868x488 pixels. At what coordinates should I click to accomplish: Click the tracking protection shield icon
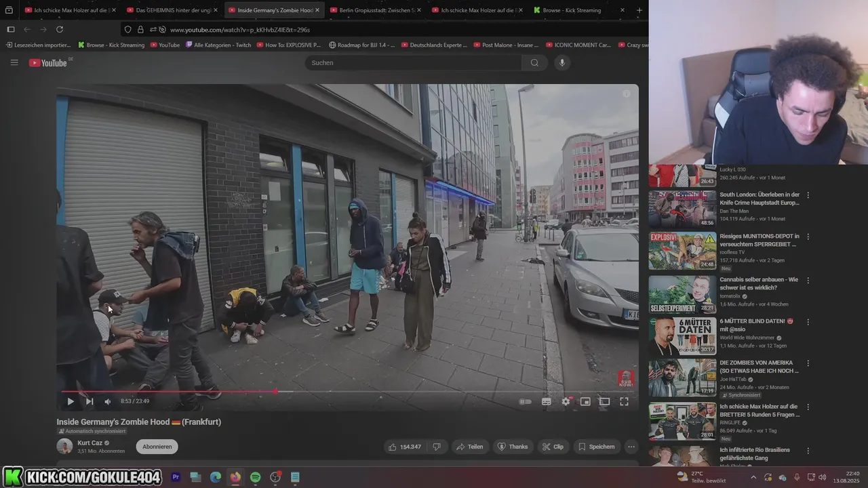tap(128, 29)
